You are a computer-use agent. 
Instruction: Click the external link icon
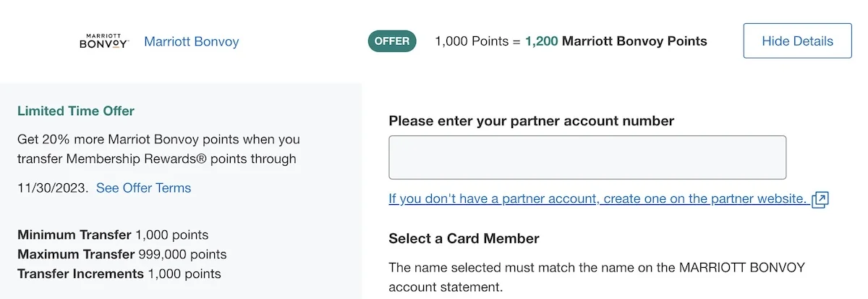[820, 199]
